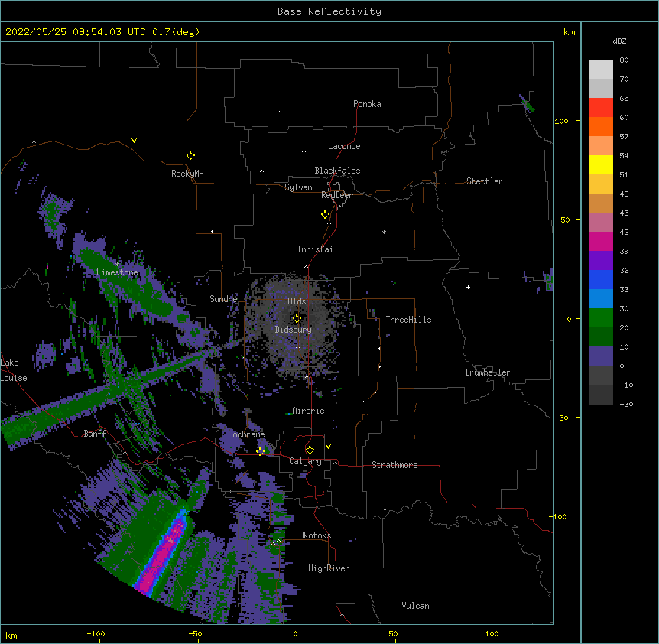Select the bright yellow 54 dBZ legend swatch
659x644 pixels.
tap(601, 164)
